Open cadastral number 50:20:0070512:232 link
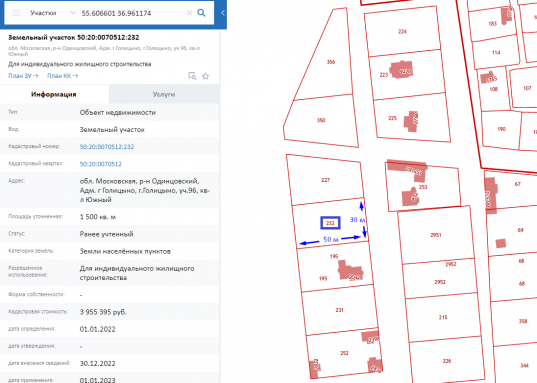 point(107,147)
